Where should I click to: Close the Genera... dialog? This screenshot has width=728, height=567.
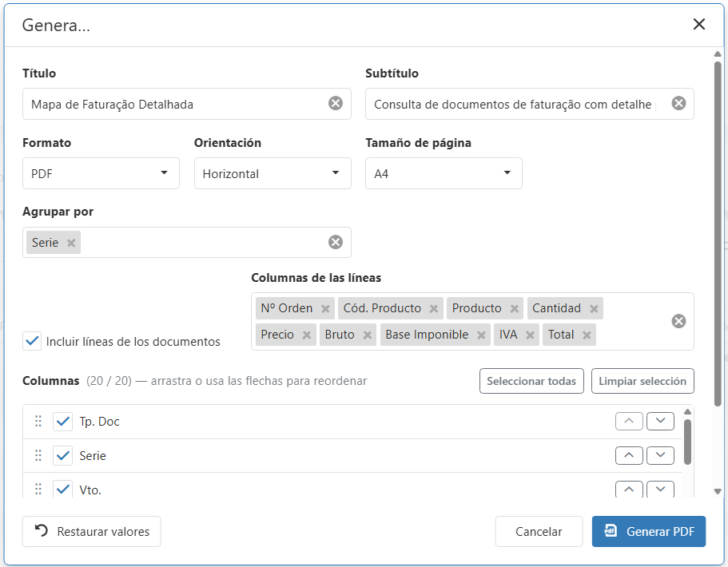[698, 24]
